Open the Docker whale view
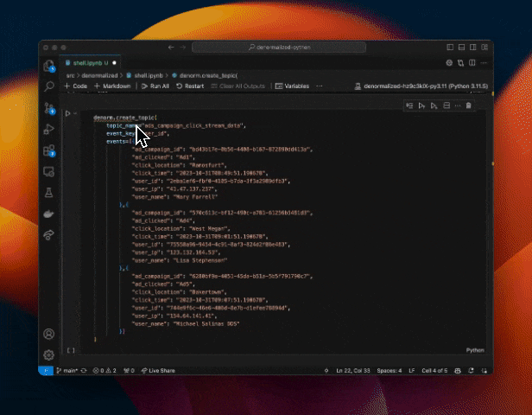 click(49, 214)
